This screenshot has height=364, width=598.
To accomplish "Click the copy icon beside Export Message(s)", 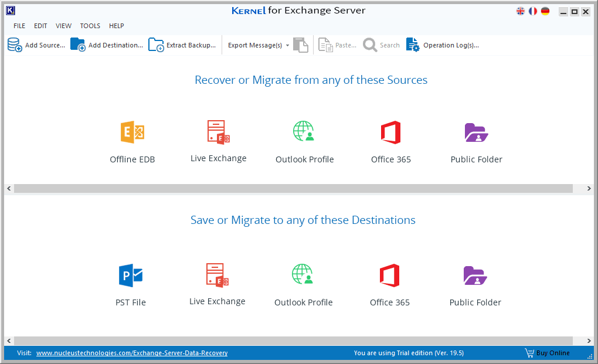I will tap(301, 45).
